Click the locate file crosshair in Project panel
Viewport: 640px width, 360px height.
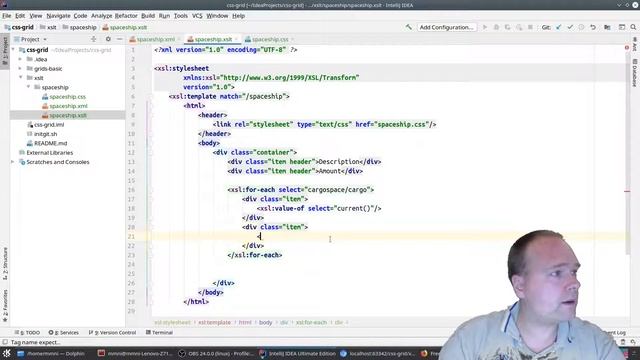[93, 39]
